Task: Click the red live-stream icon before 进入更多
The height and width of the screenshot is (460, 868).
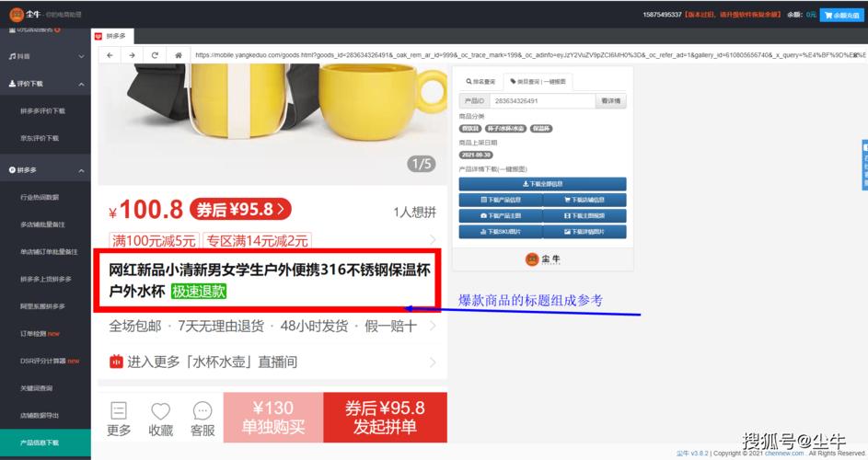Action: 116,362
